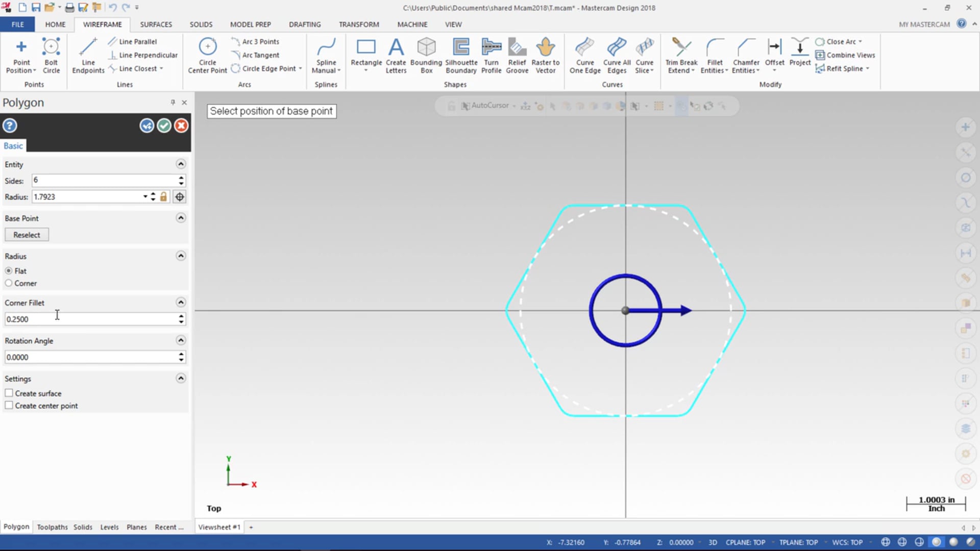
Task: Expand the Rotation Angle section
Action: coord(180,340)
